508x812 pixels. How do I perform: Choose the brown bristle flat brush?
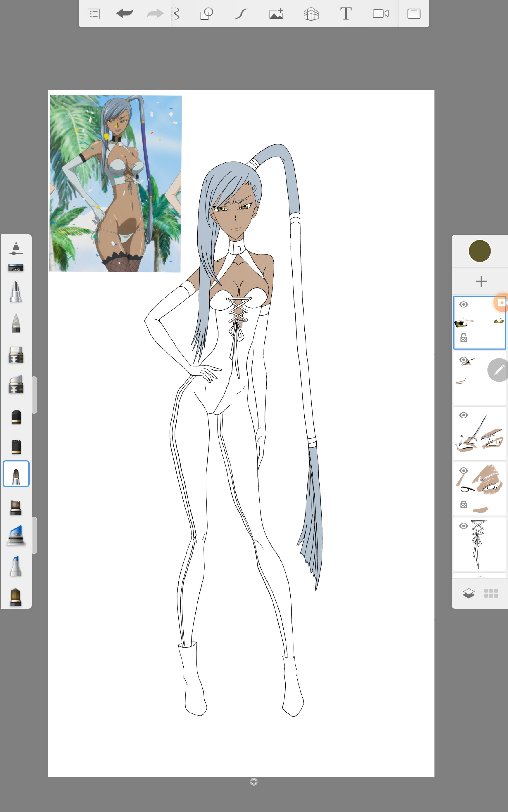point(16,597)
